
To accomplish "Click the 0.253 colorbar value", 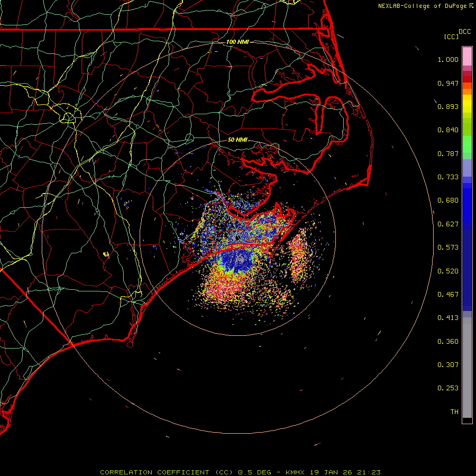I will pyautogui.click(x=448, y=388).
